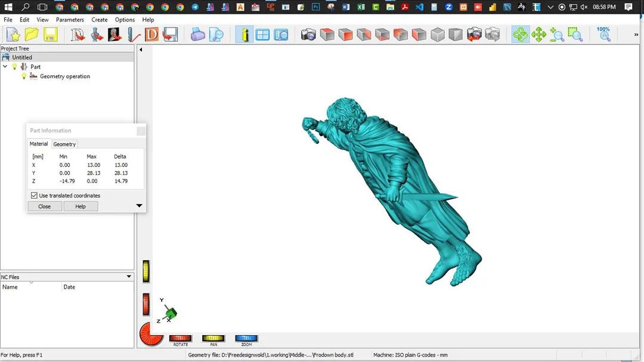Create a new project with the star document icon
The width and height of the screenshot is (644, 362).
click(x=13, y=35)
